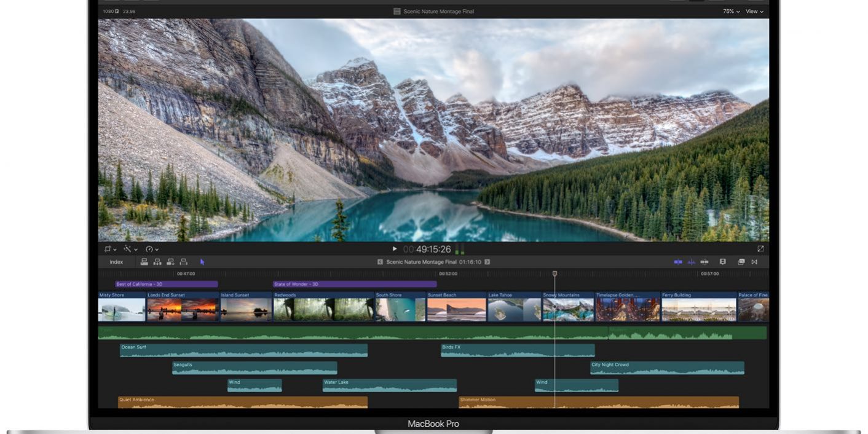868x434 pixels.
Task: Open the Effects browser icon
Action: tap(741, 262)
